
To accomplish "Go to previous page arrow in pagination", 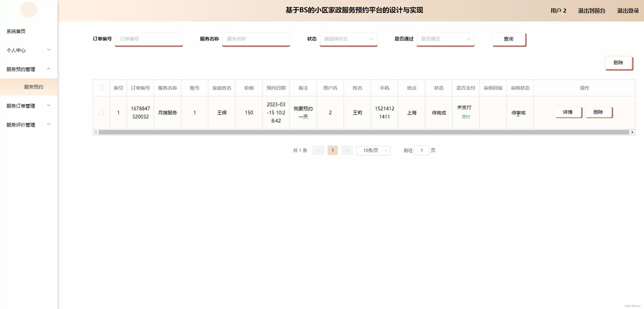I will click(318, 150).
